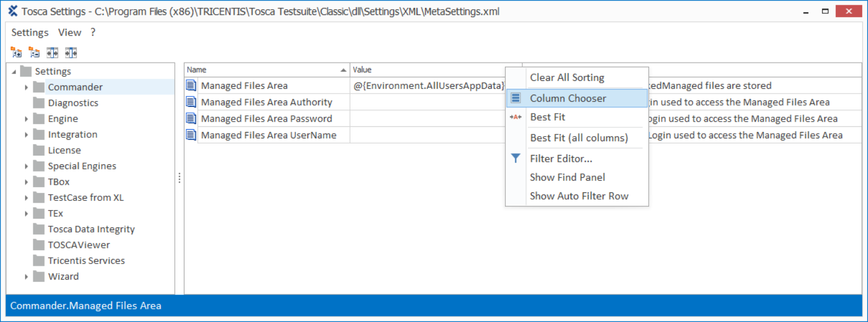
Task: Choose Clear All Sorting from context menu
Action: [567, 77]
